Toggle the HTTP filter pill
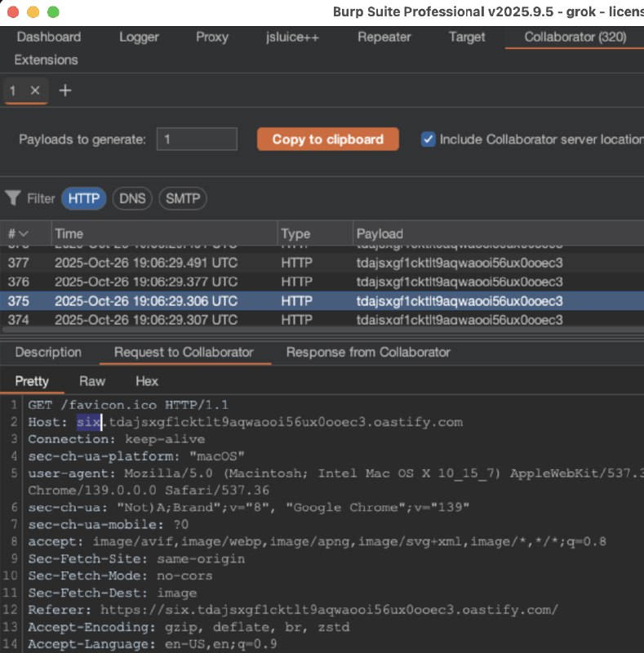The width and height of the screenshot is (644, 653). click(83, 198)
